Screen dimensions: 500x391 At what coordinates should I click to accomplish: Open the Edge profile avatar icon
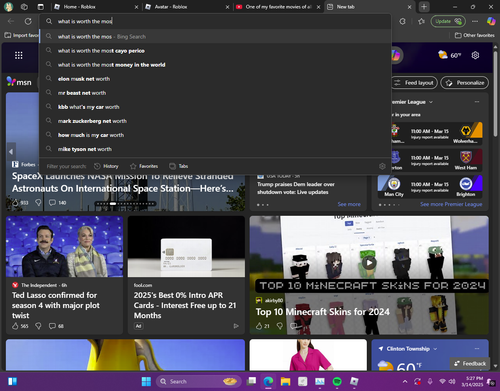pos(8,7)
